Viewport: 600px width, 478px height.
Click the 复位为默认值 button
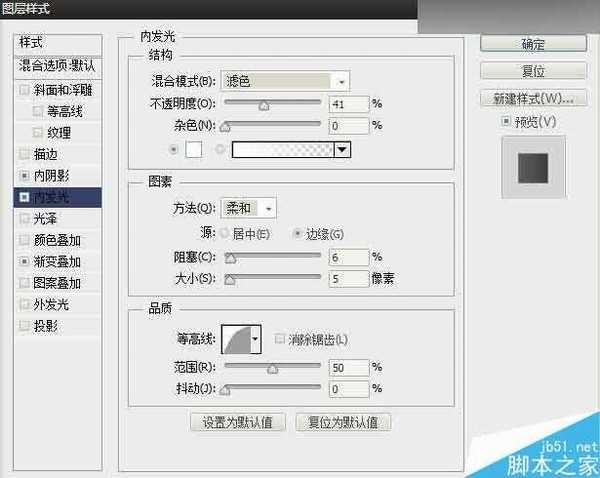coord(343,422)
